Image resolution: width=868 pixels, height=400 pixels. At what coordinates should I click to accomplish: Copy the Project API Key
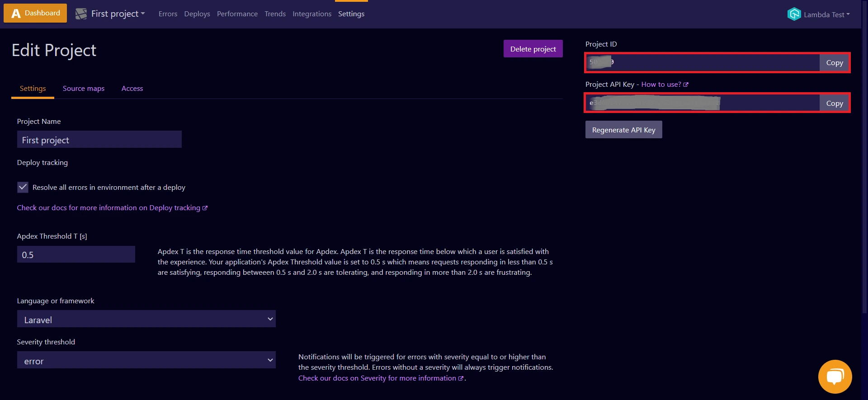(x=834, y=104)
